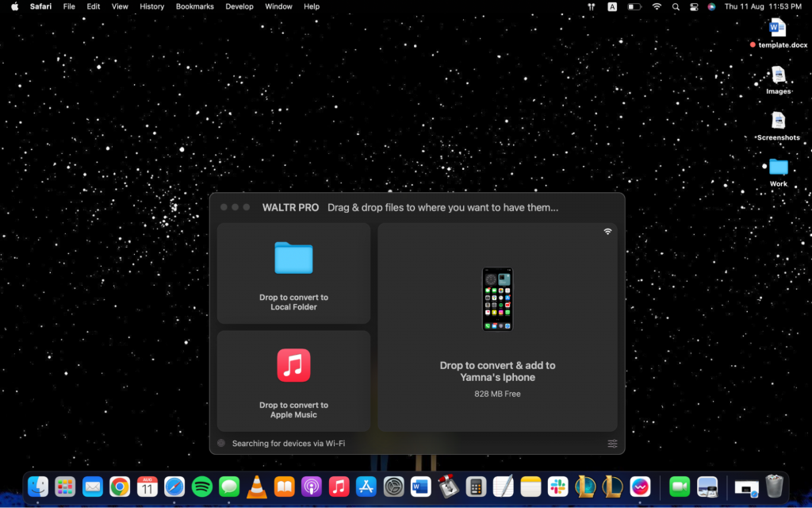Viewport: 812px width, 508px height.
Task: Open the Apple menu
Action: click(14, 6)
